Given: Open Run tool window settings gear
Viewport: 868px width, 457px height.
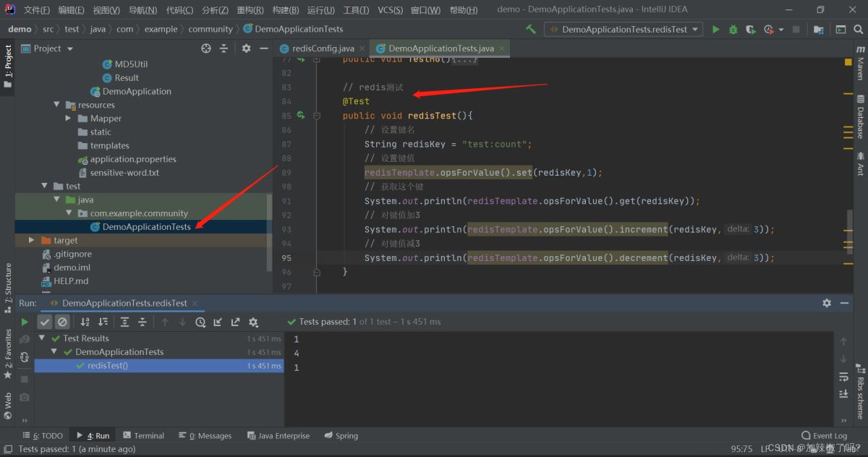Looking at the screenshot, I should (x=827, y=303).
